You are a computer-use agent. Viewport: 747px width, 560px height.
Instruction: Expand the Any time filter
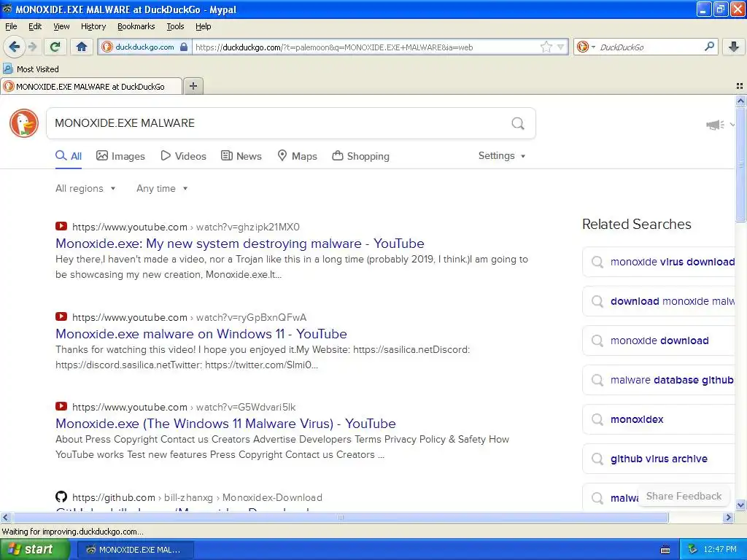tap(162, 189)
